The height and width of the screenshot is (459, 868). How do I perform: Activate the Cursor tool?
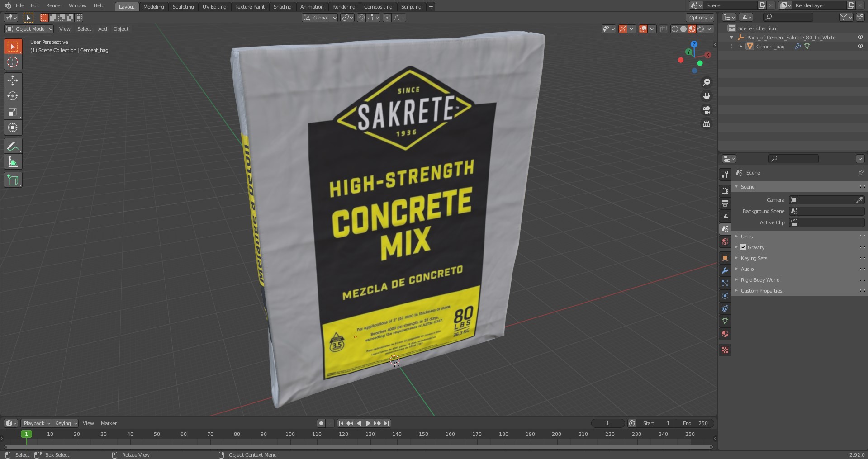pyautogui.click(x=13, y=62)
